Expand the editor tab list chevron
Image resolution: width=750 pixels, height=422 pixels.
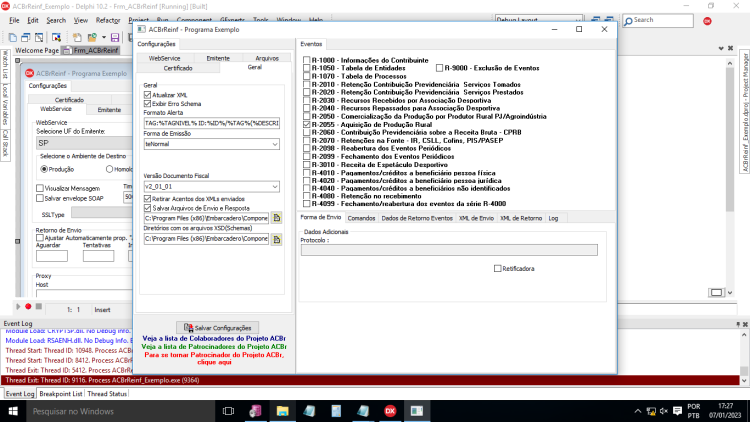[721, 48]
